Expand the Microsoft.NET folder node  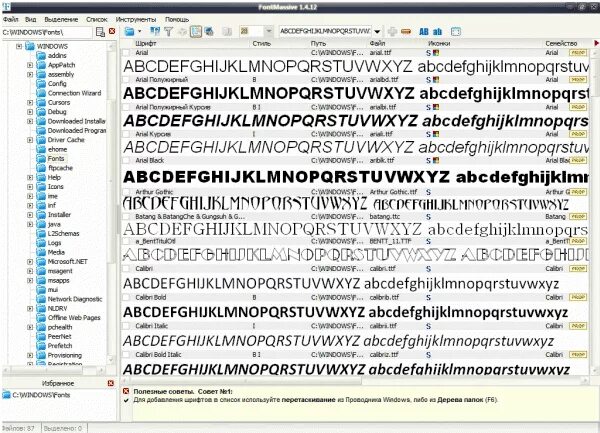(x=30, y=262)
